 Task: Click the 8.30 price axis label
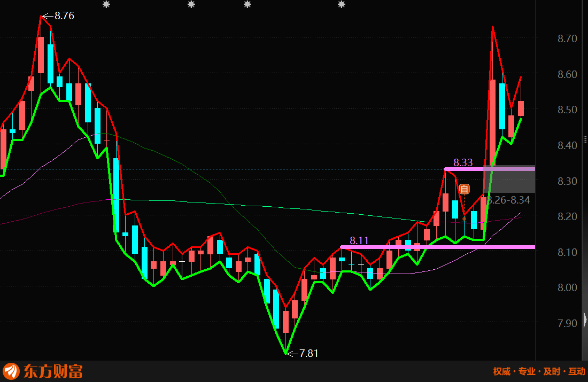click(x=567, y=181)
